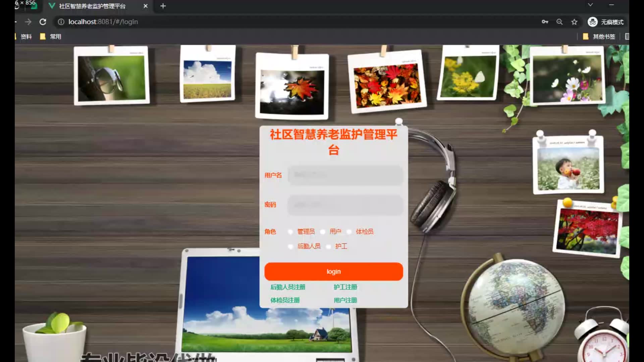Choose the 后勤人员 role option
The width and height of the screenshot is (644, 362).
tap(290, 246)
